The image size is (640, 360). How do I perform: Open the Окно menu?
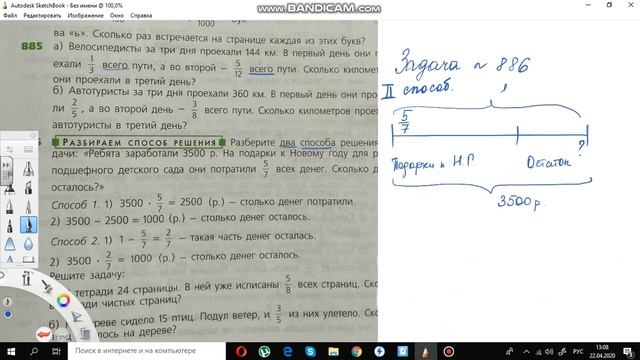pyautogui.click(x=117, y=16)
